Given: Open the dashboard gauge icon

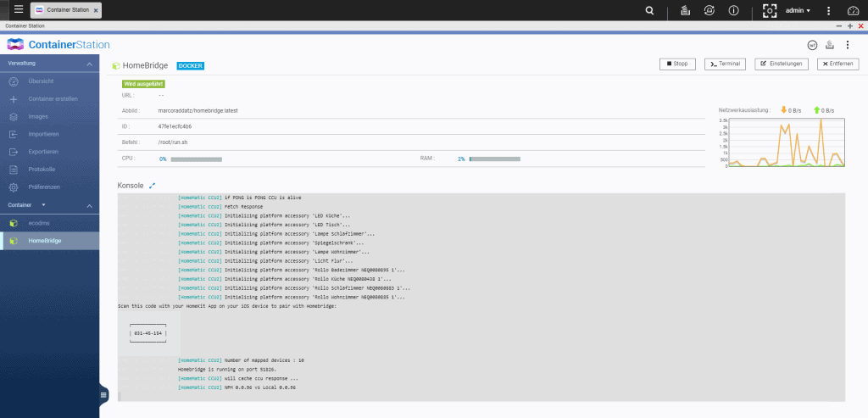Looking at the screenshot, I should click(853, 10).
